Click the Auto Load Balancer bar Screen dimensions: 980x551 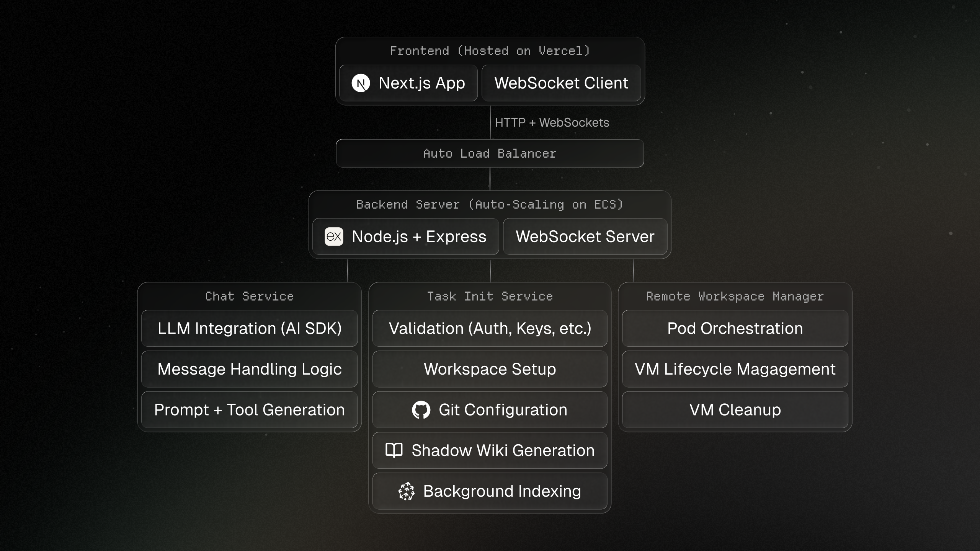(490, 153)
